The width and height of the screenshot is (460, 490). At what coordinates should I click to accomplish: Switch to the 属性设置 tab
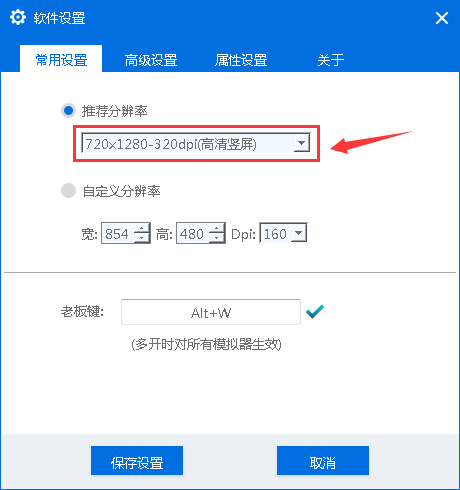241,60
